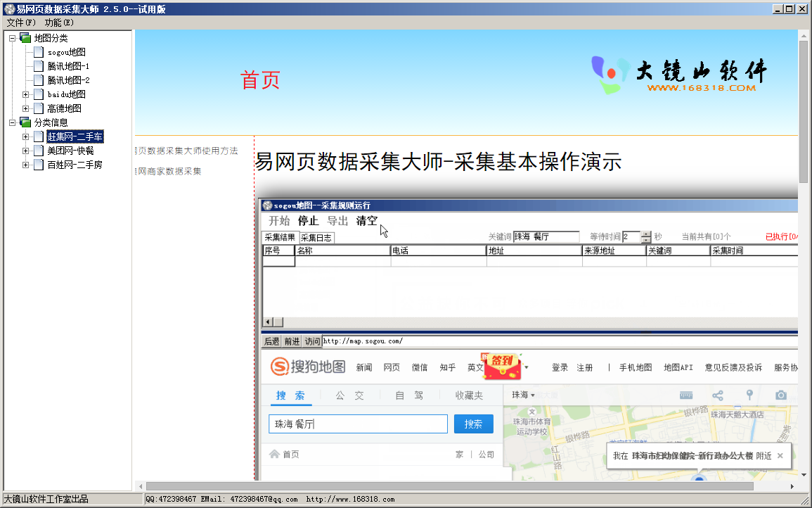Click the blue 搜索 button next to the search box
Image resolution: width=812 pixels, height=508 pixels.
(x=473, y=424)
